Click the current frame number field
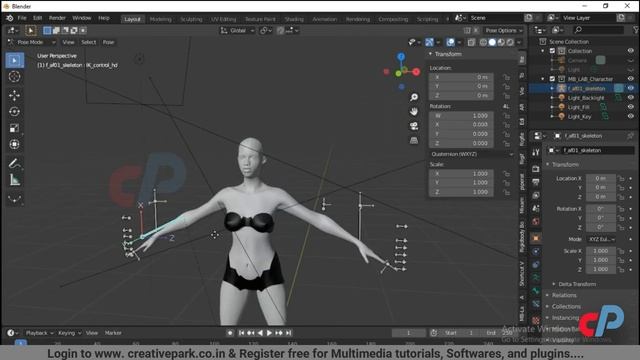The width and height of the screenshot is (640, 360). (408, 333)
